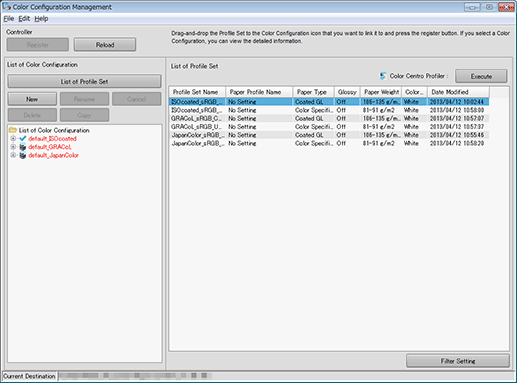Open the File menu
Screen dimensions: 517x383
click(x=9, y=19)
